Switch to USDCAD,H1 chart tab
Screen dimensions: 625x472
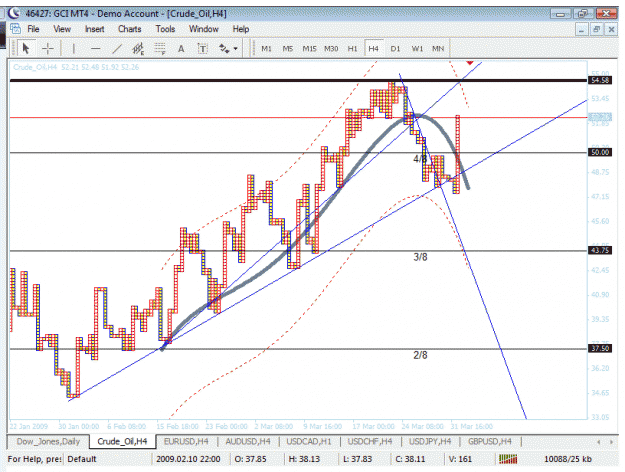(x=309, y=441)
